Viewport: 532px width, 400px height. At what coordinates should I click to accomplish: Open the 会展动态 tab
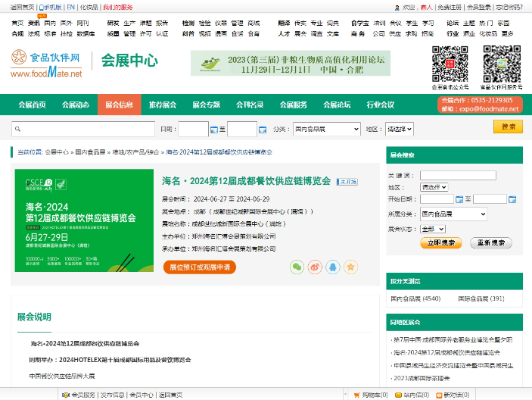[x=76, y=105]
